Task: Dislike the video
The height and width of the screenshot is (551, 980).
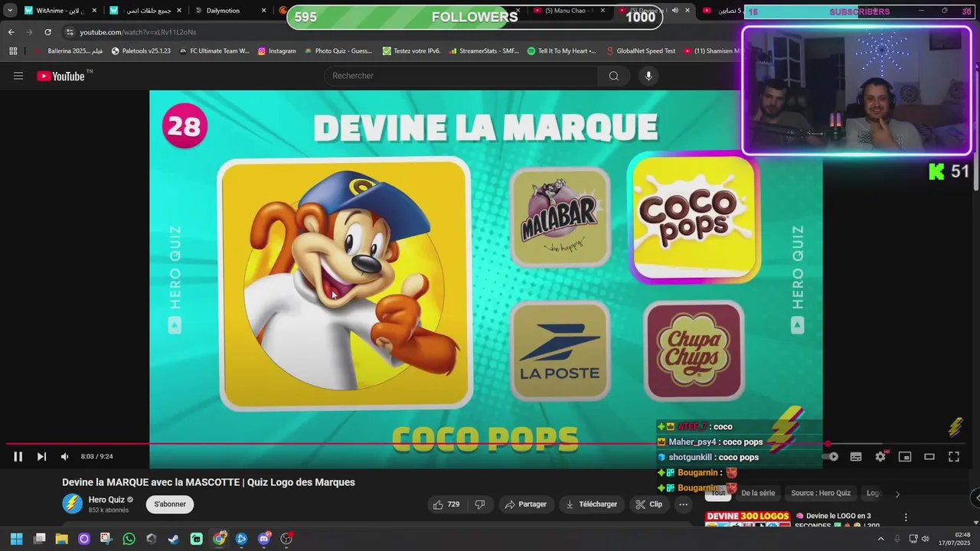Action: 480,504
